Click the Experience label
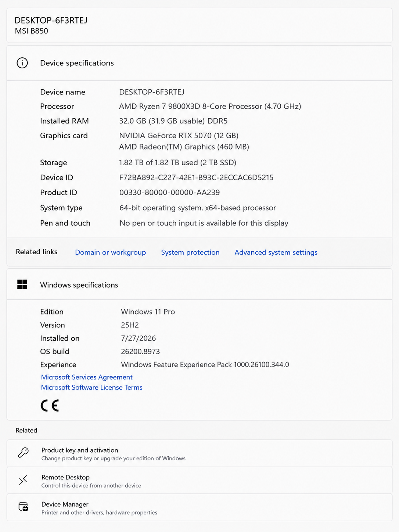The width and height of the screenshot is (399, 532). (58, 365)
